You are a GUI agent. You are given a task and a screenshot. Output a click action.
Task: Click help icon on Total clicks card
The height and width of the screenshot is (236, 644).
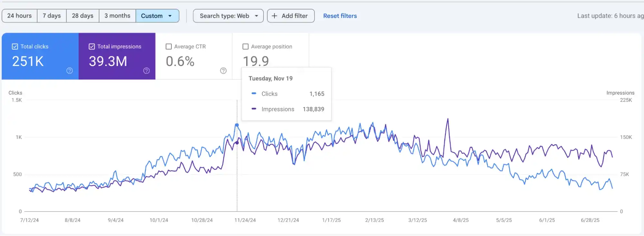(70, 71)
